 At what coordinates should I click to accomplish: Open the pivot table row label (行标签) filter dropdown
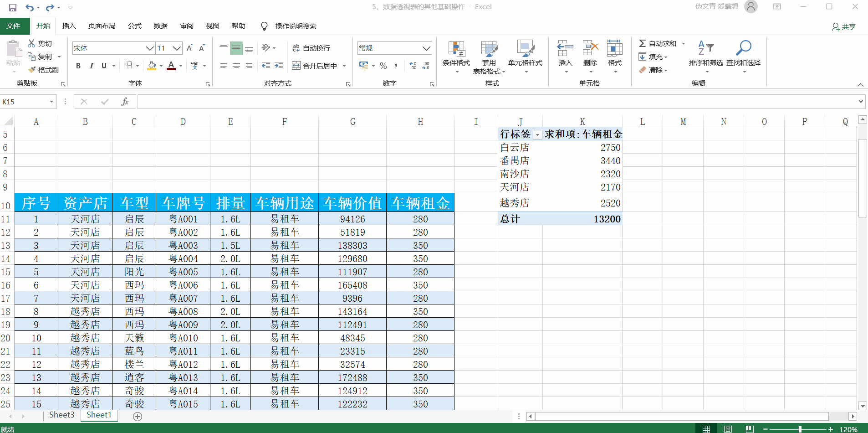(538, 135)
